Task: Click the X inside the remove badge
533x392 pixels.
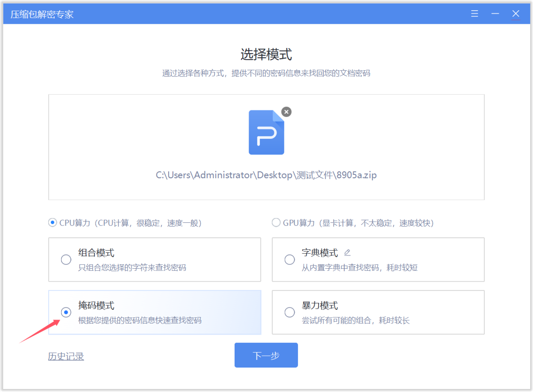Action: click(x=286, y=112)
